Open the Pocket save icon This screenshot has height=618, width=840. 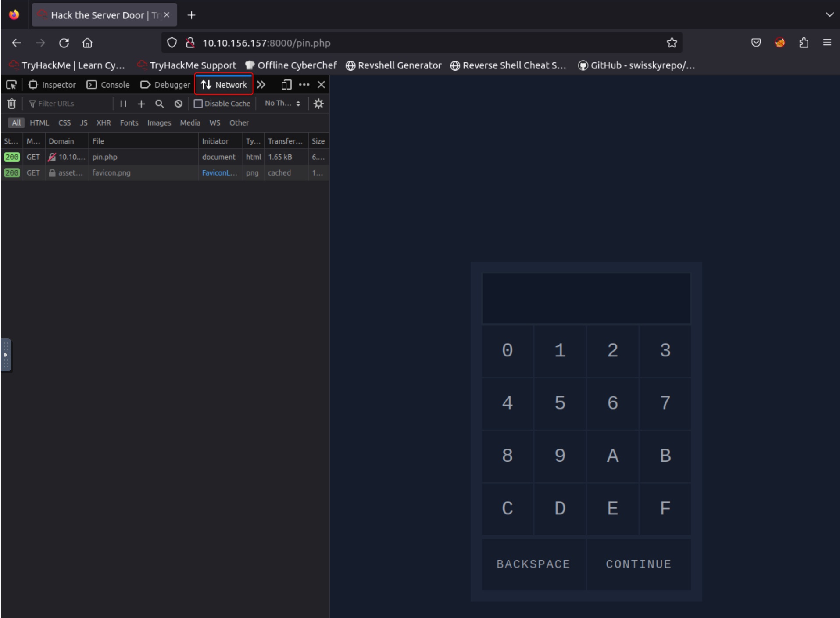tap(756, 43)
